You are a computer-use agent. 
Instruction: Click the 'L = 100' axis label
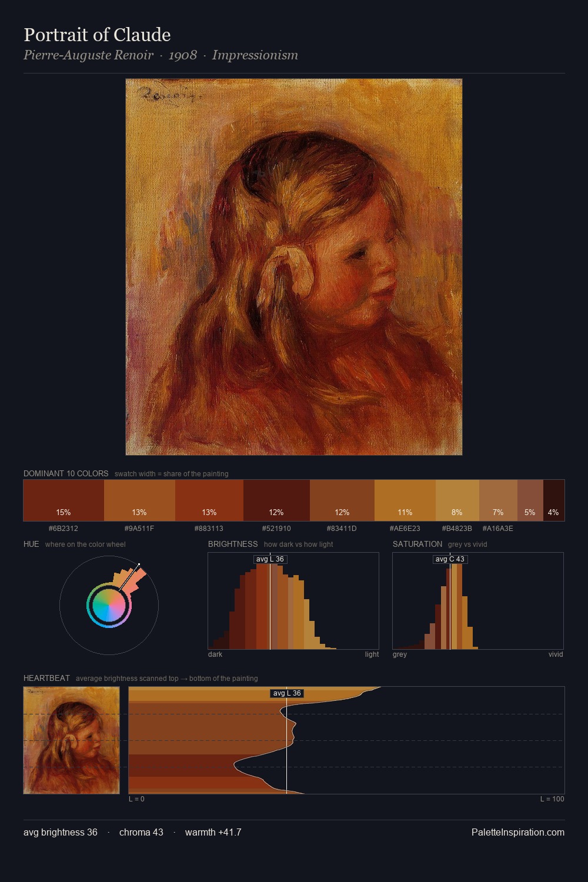[x=552, y=799]
